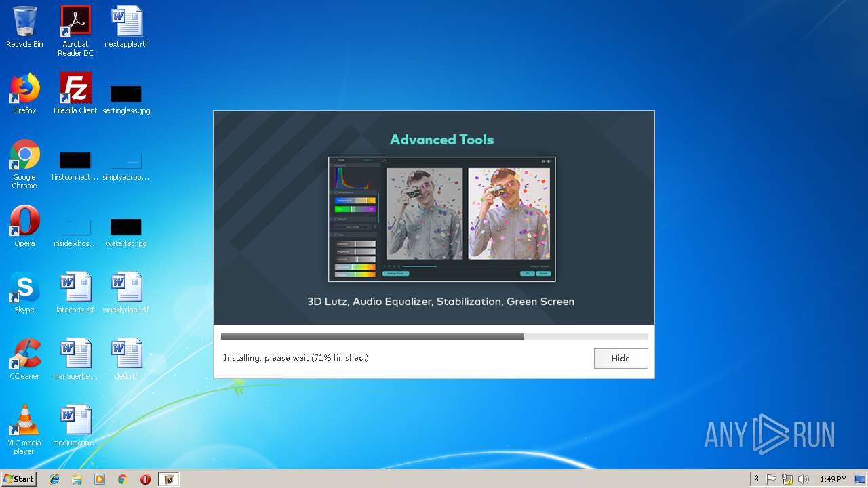The width and height of the screenshot is (868, 488).
Task: Open media player from taskbar
Action: [100, 479]
